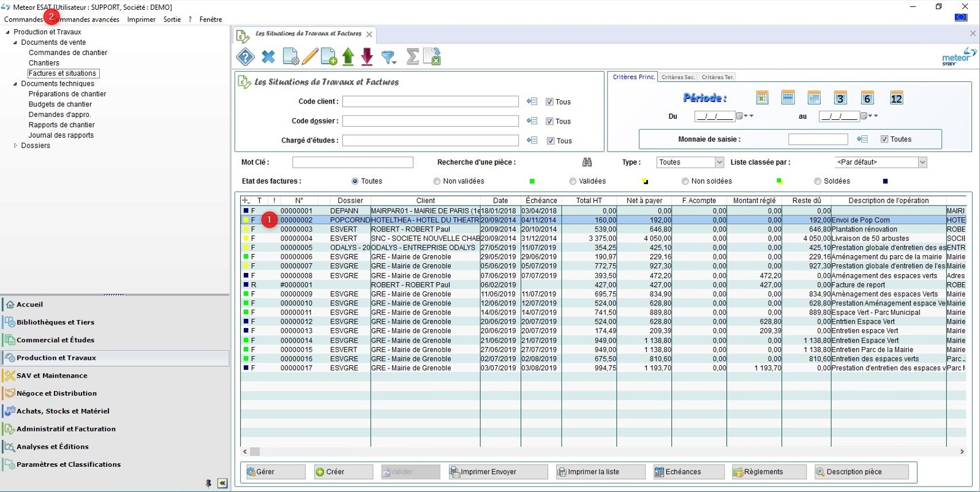The height and width of the screenshot is (492, 980).
Task: Click the sigma totals icon
Action: (x=413, y=57)
